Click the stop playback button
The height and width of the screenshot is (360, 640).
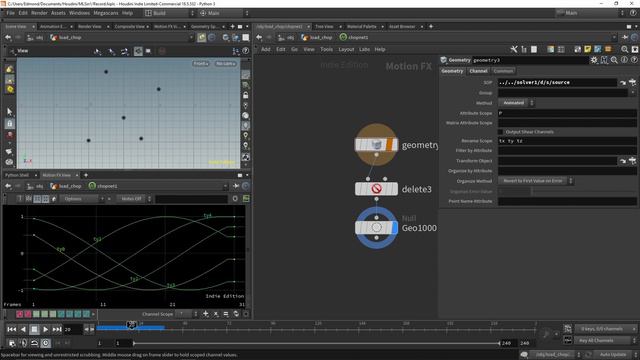point(34,329)
